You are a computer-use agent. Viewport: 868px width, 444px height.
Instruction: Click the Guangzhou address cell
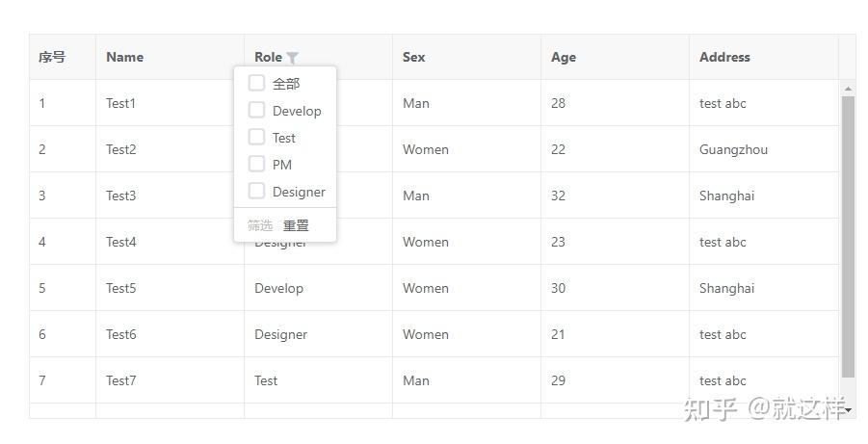[x=733, y=149]
